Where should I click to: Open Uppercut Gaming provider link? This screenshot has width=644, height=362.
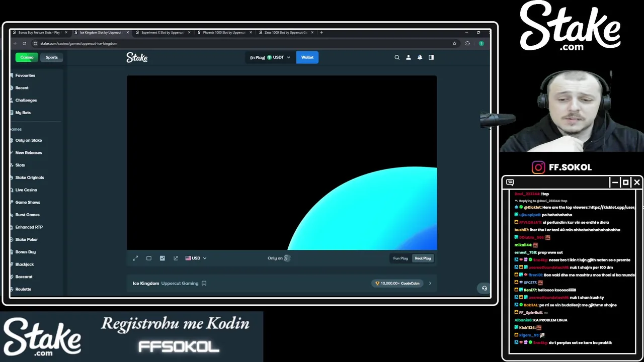pos(180,284)
